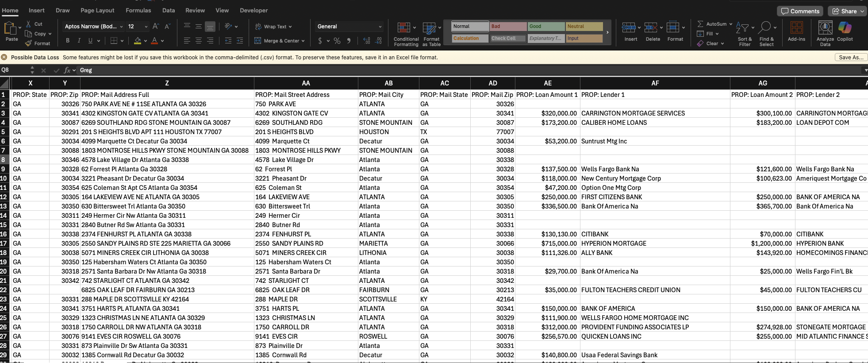Cut the selection with the scissors icon

(x=29, y=24)
